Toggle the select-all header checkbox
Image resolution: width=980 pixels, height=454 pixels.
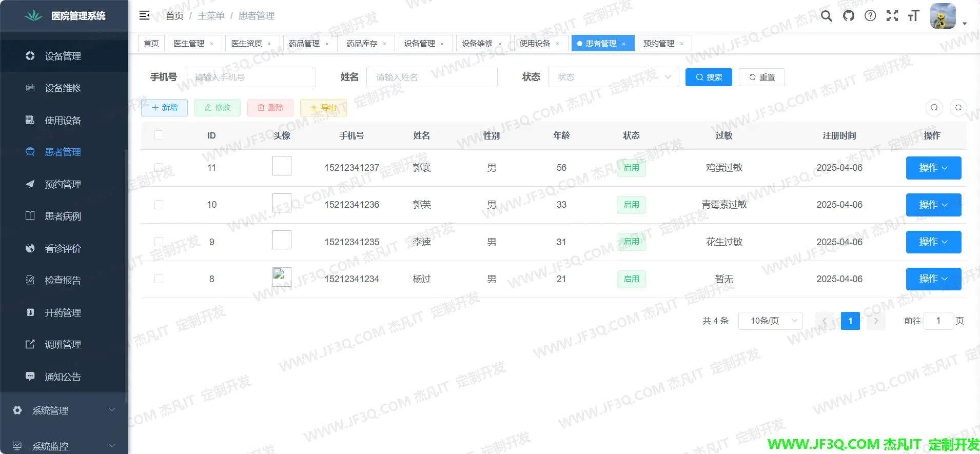click(159, 135)
